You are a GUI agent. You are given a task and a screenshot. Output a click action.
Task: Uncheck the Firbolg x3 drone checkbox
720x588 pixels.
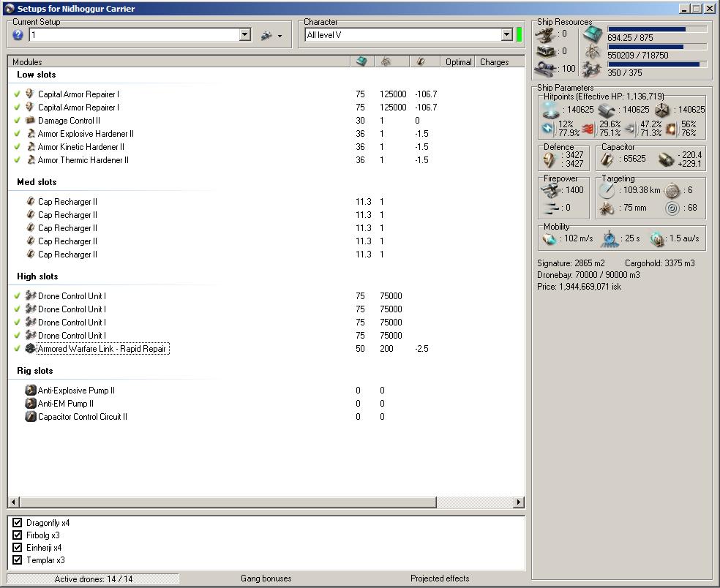click(18, 535)
